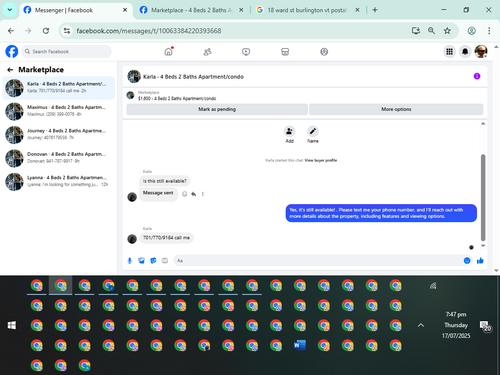The width and height of the screenshot is (500, 375).
Task: Switch to '18 ward st burlington' Google tab
Action: click(x=307, y=10)
